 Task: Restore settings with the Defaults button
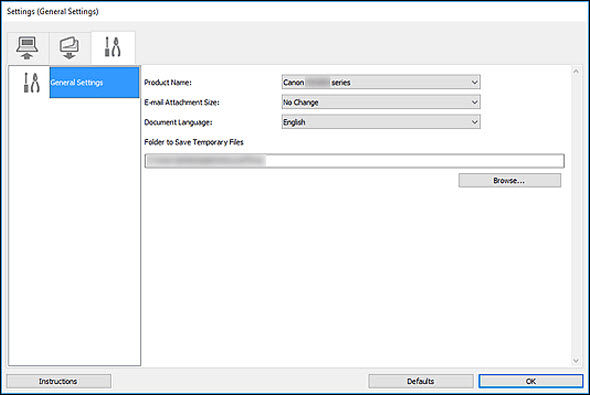click(x=421, y=381)
